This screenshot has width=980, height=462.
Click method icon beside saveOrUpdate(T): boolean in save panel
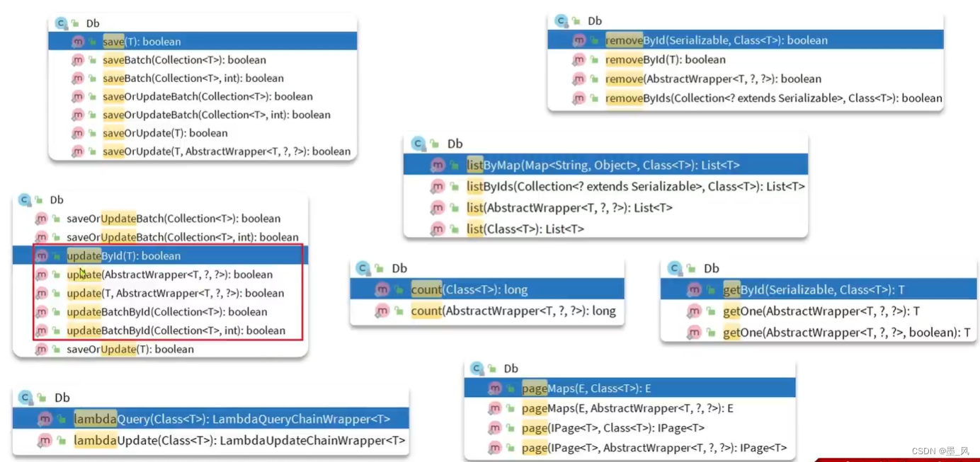[x=77, y=133]
